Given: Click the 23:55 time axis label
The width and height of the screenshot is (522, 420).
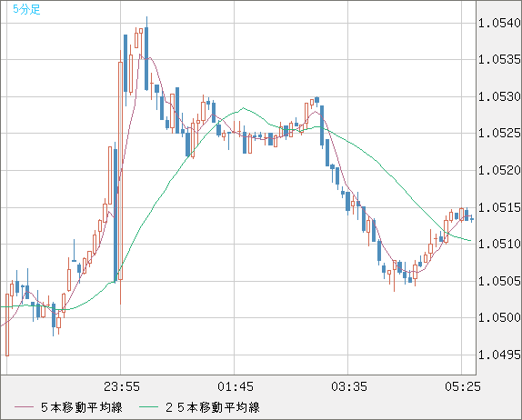Looking at the screenshot, I should pos(122,386).
